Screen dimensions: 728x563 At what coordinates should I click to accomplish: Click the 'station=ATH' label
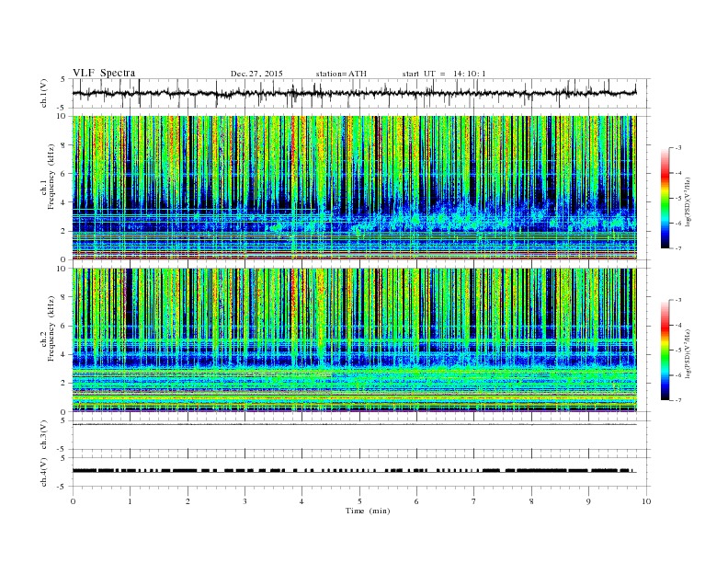[x=341, y=74]
